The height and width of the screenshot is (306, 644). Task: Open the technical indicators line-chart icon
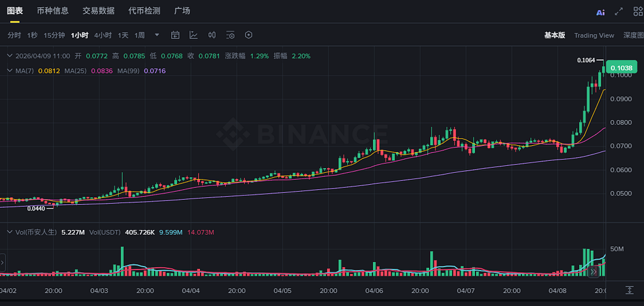click(x=194, y=35)
